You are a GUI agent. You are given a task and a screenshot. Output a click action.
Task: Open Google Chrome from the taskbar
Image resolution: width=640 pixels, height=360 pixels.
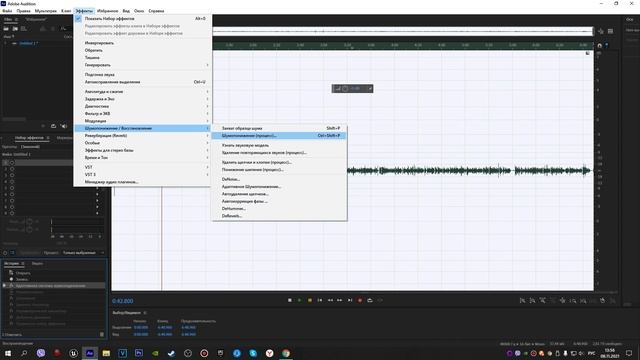[x=286, y=353]
